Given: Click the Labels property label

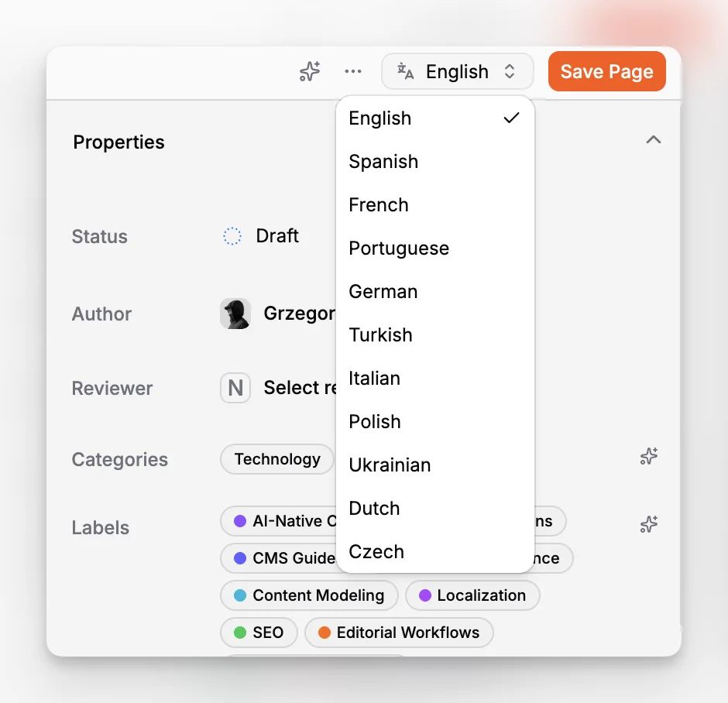Looking at the screenshot, I should coord(100,527).
